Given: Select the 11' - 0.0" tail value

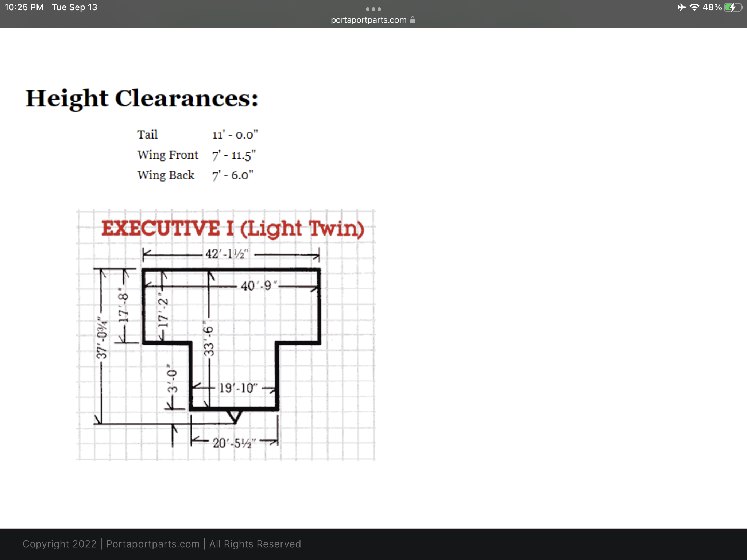Looking at the screenshot, I should tap(235, 135).
